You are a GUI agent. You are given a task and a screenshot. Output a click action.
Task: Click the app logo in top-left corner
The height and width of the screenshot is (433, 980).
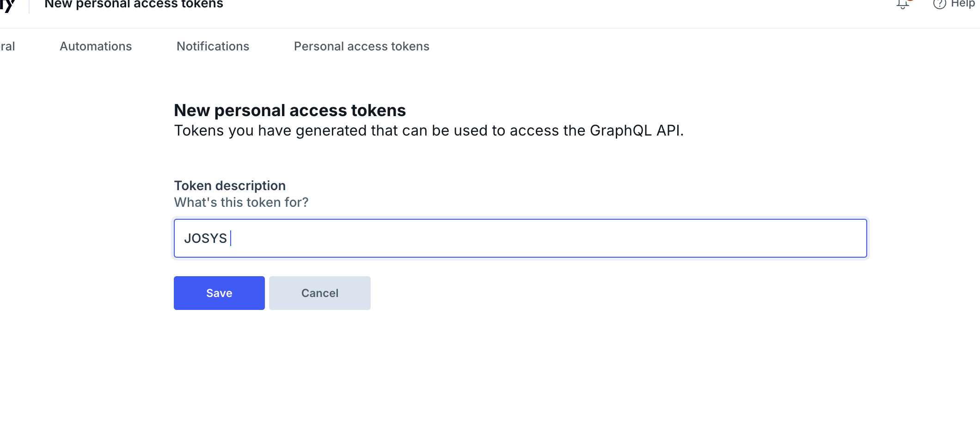coord(8,5)
